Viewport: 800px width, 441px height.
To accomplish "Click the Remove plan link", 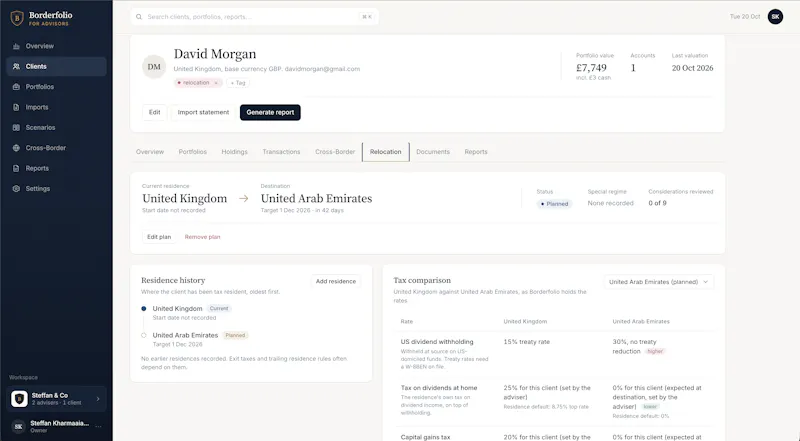I will 203,237.
